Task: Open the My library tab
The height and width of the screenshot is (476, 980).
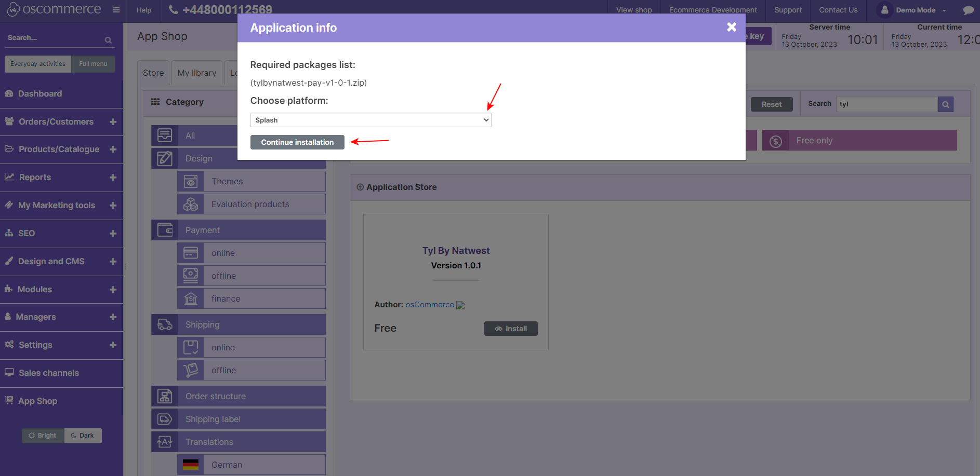Action: click(197, 73)
